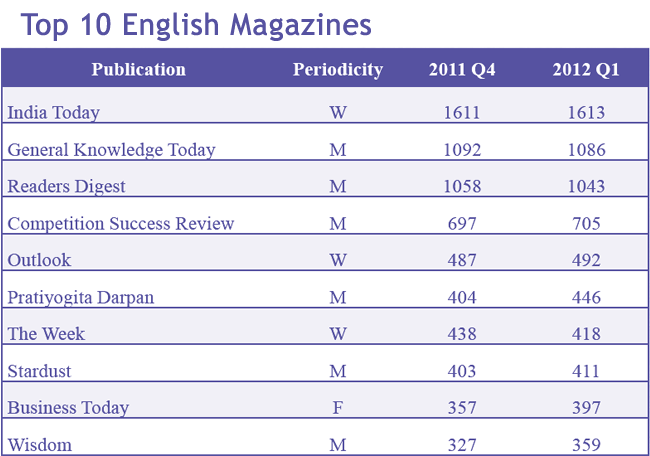Select the '1058' value
Screen dimensions: 650x456
462,187
